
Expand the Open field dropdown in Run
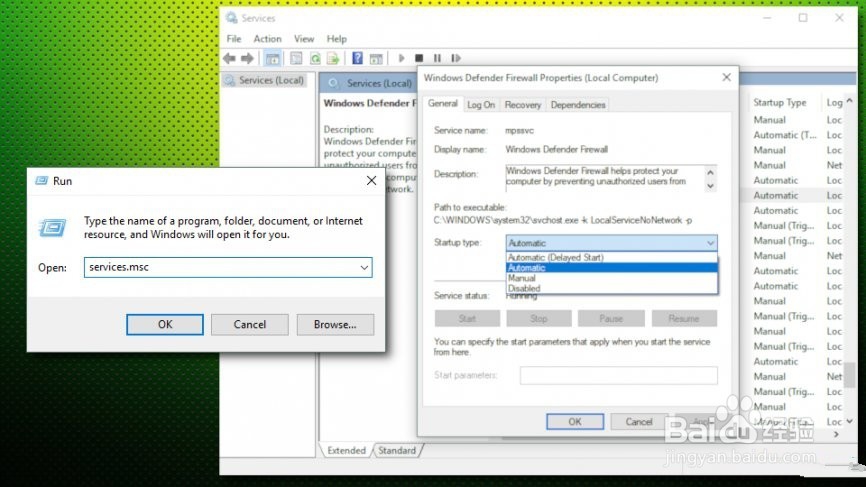(x=364, y=267)
